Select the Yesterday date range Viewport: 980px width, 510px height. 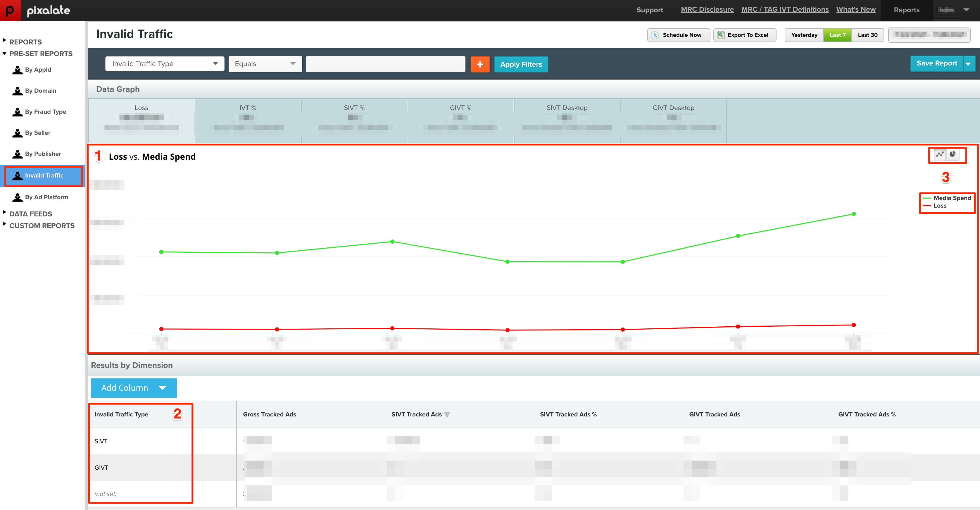click(x=804, y=35)
